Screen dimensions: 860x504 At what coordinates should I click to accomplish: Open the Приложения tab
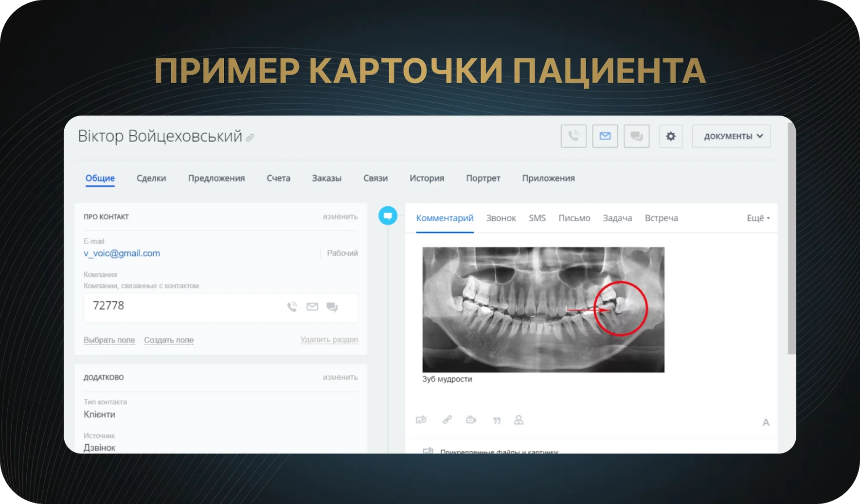[549, 178]
